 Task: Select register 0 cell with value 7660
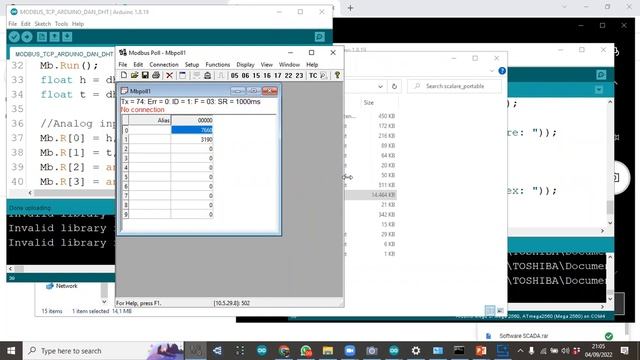tap(192, 130)
